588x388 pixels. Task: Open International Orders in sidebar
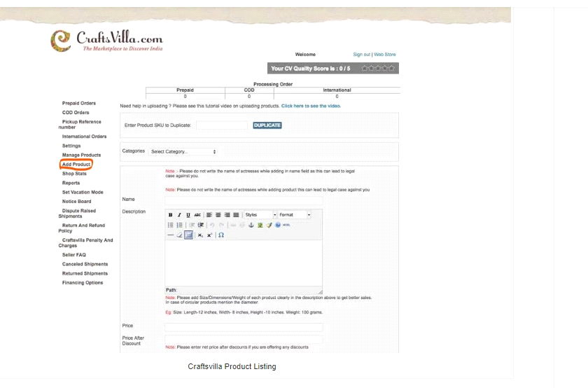(84, 137)
